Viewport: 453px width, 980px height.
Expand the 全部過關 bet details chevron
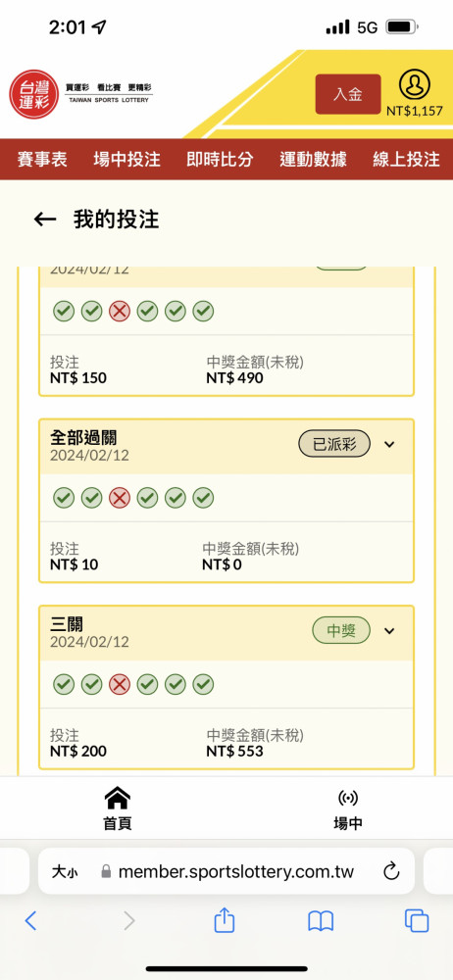click(x=390, y=444)
